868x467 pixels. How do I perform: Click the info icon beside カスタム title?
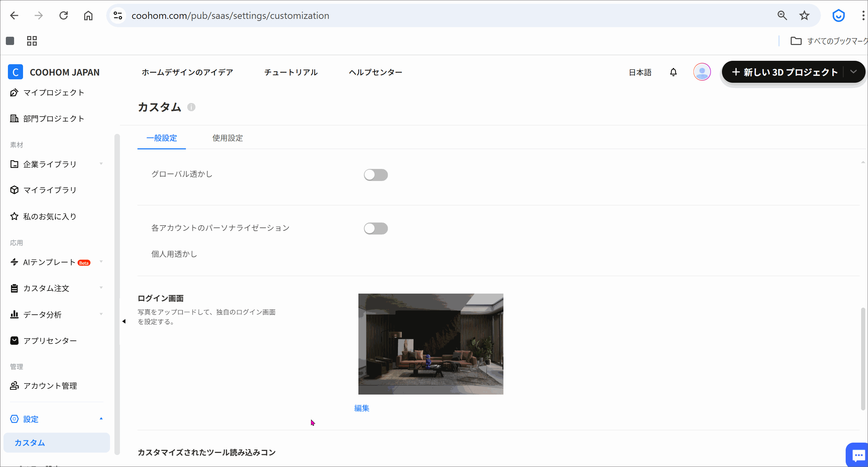pos(191,107)
